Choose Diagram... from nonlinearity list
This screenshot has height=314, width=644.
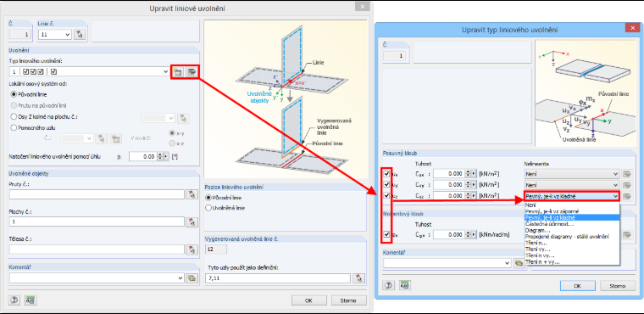point(572,231)
